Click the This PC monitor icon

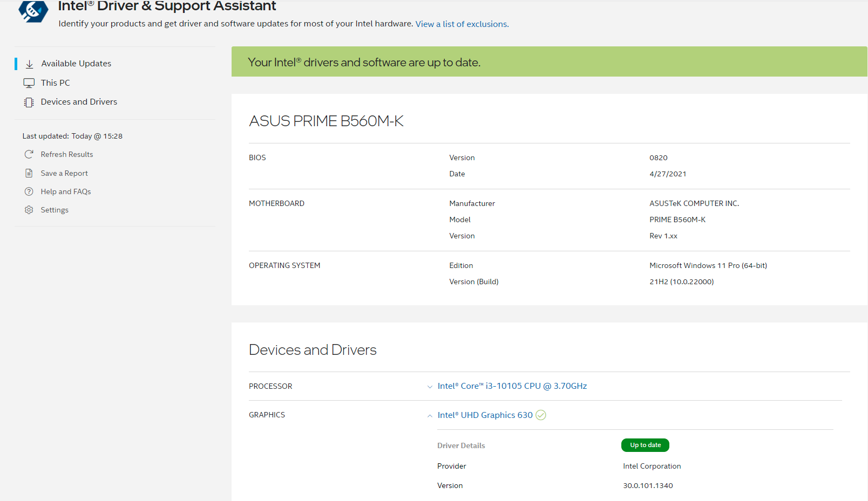click(x=29, y=83)
